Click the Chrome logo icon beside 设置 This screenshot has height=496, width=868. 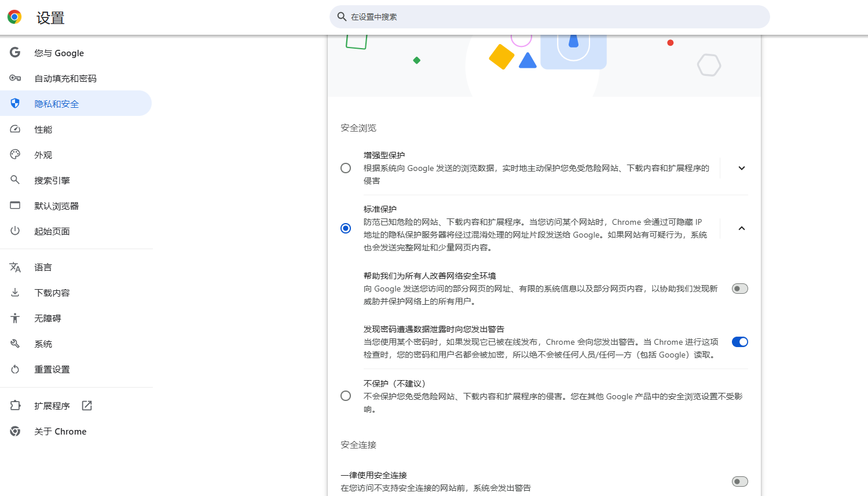click(14, 17)
